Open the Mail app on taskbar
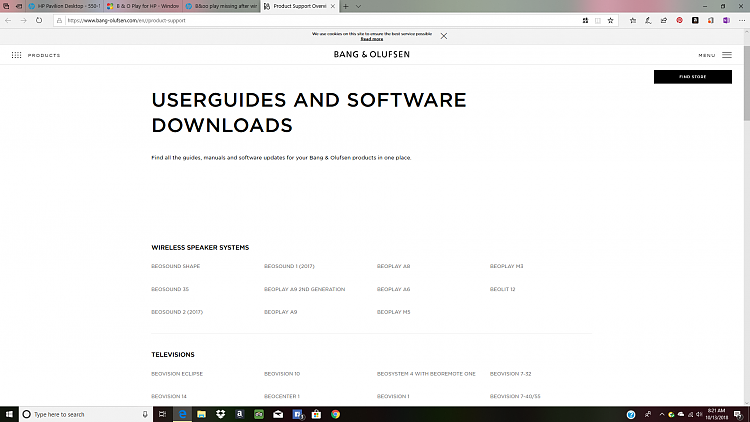This screenshot has width=750, height=422. [x=278, y=414]
